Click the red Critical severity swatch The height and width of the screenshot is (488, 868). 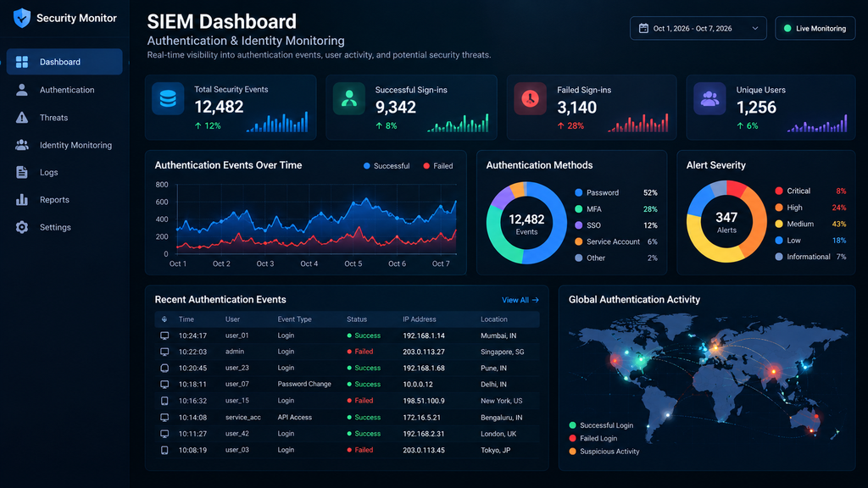(x=779, y=191)
